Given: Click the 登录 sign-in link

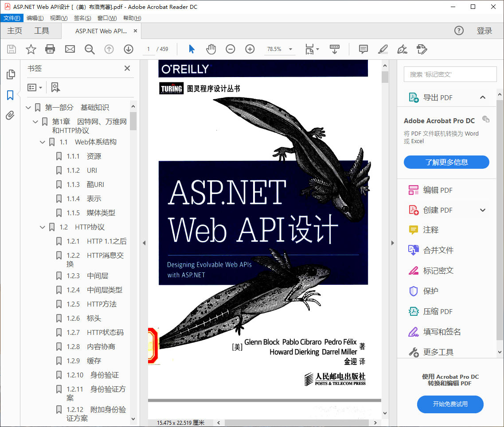Looking at the screenshot, I should 484,31.
